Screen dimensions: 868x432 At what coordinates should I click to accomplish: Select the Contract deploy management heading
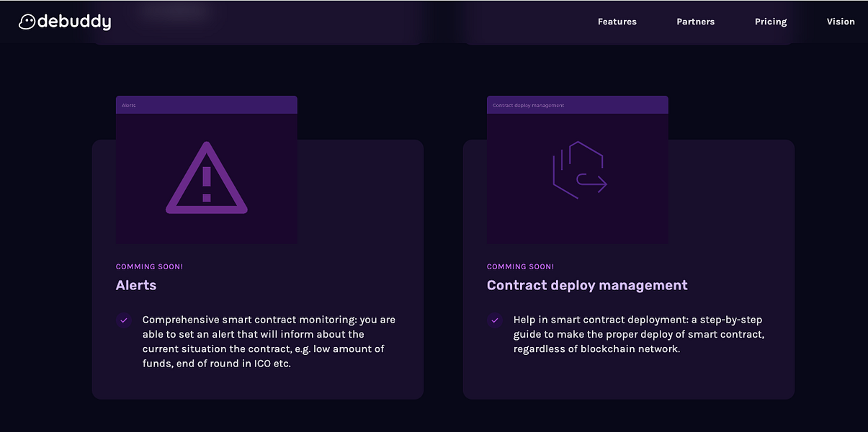click(587, 285)
